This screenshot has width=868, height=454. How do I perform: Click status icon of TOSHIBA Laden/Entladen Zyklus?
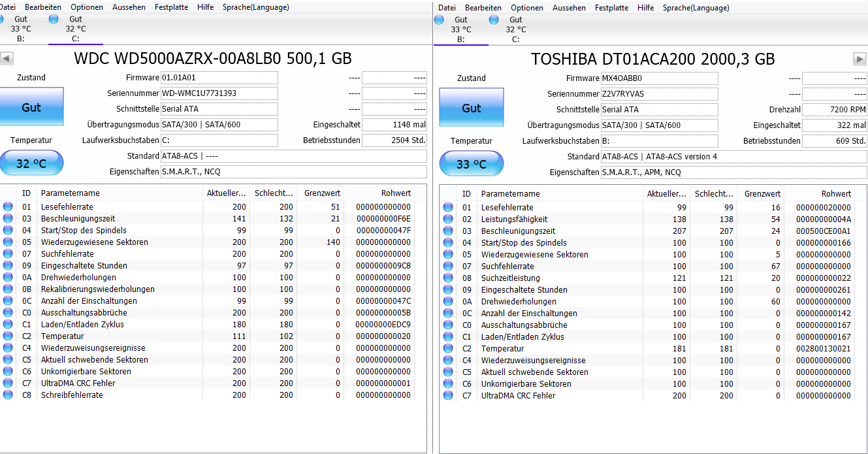click(x=448, y=336)
